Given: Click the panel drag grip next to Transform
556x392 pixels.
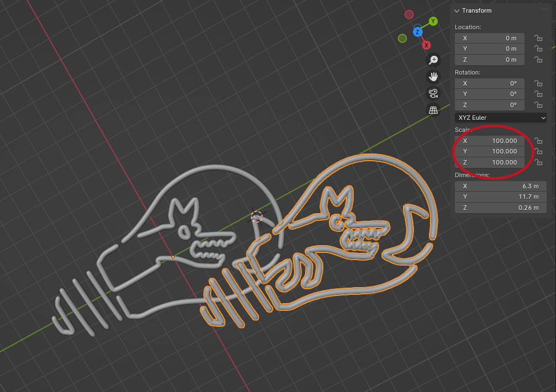Looking at the screenshot, I should 544,10.
